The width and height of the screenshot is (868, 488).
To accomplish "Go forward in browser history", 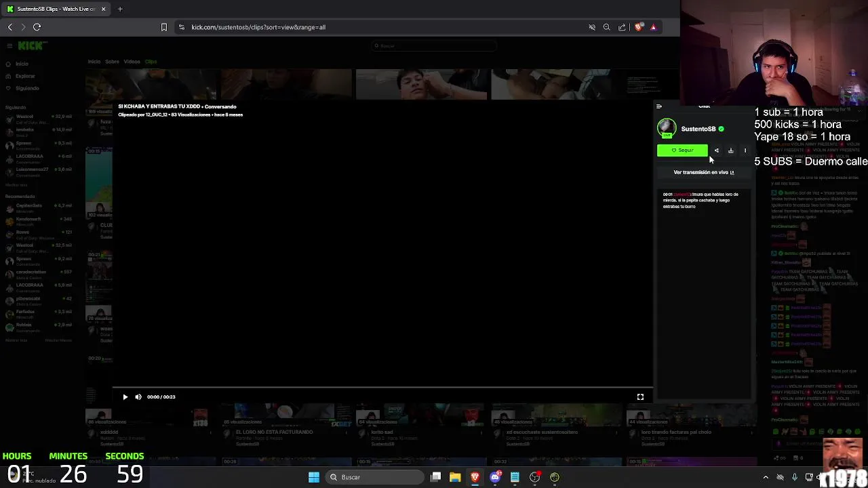I will pyautogui.click(x=23, y=27).
